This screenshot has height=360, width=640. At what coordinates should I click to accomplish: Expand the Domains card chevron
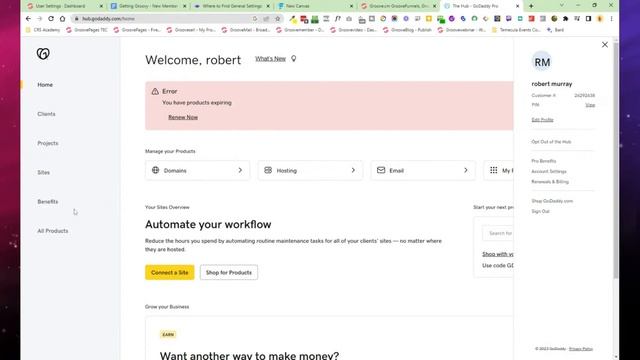point(240,170)
